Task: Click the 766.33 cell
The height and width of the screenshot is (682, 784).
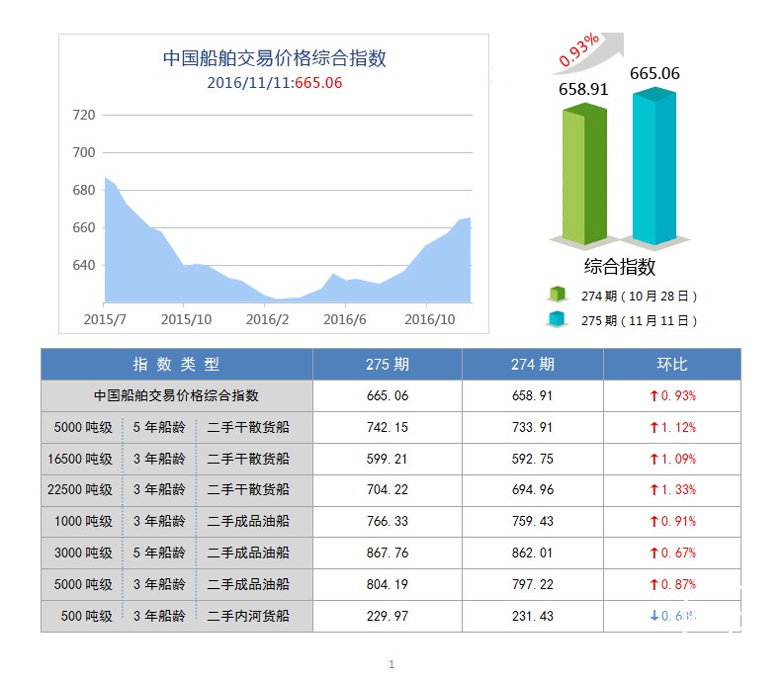Action: (387, 521)
